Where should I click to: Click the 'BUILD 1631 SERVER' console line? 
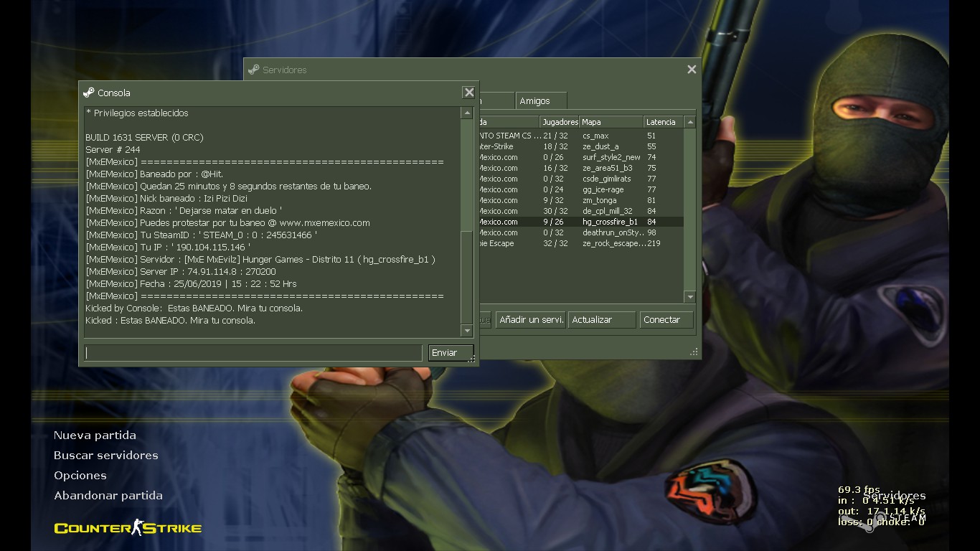point(144,137)
